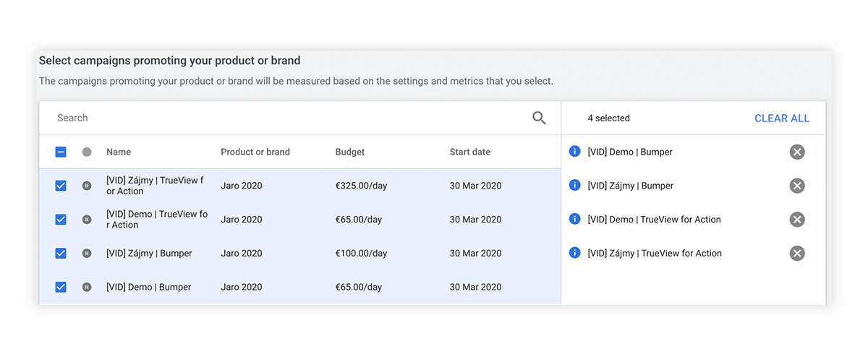Viewport: 868px width, 354px height.
Task: Uncheck the [VID] Zájmy | Bumper row
Action: coord(61,254)
